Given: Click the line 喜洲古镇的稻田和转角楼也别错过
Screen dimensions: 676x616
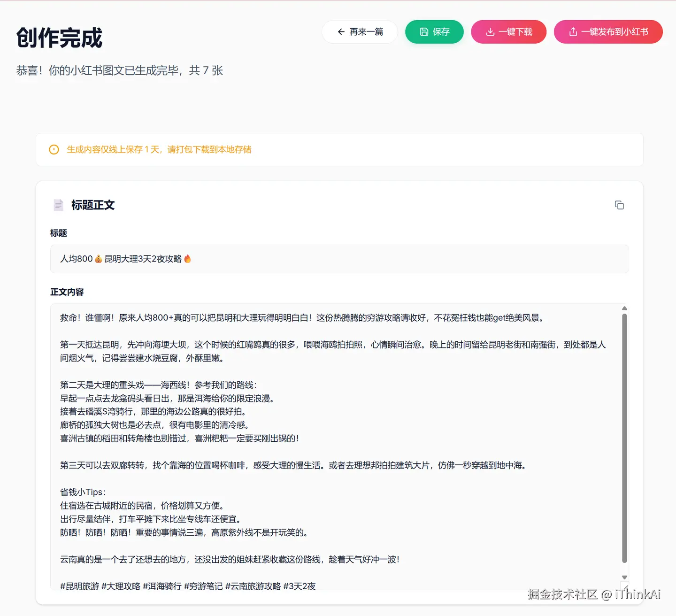Looking at the screenshot, I should tap(179, 439).
